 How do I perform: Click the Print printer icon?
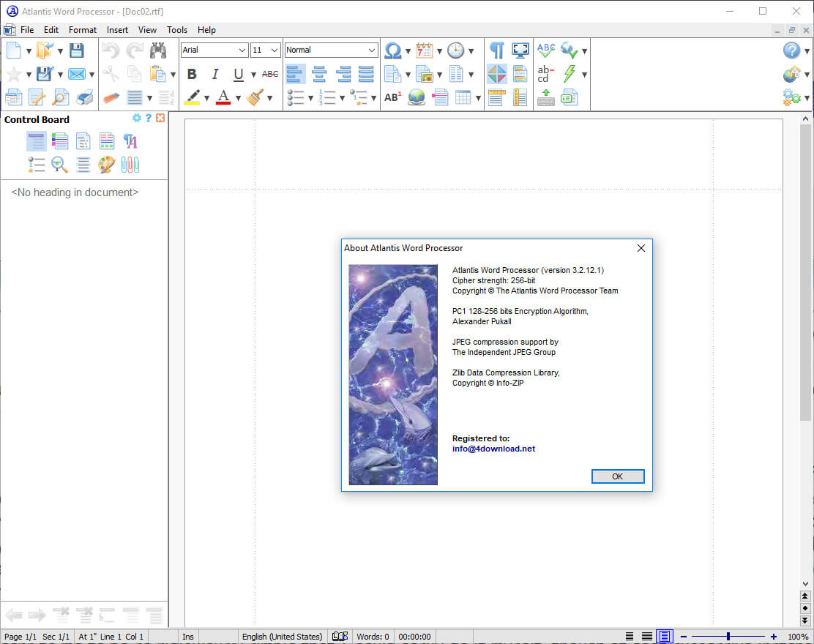point(85,97)
